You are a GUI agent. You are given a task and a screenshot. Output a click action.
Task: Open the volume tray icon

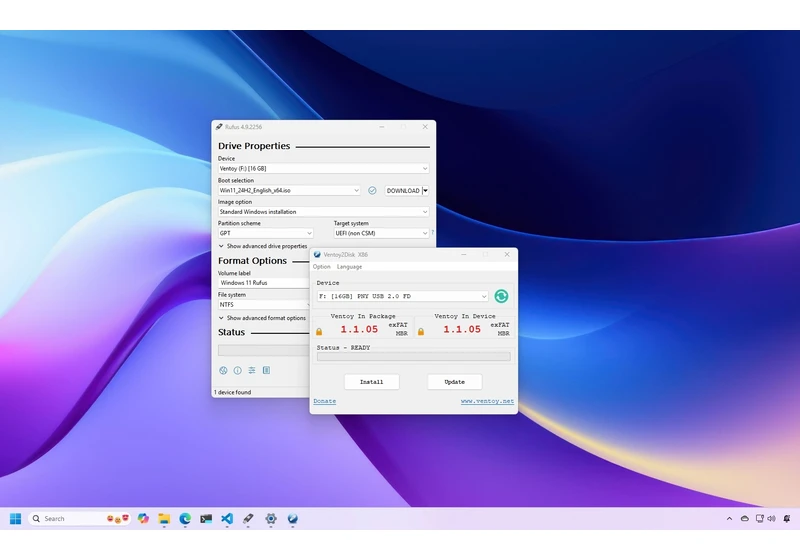click(771, 519)
